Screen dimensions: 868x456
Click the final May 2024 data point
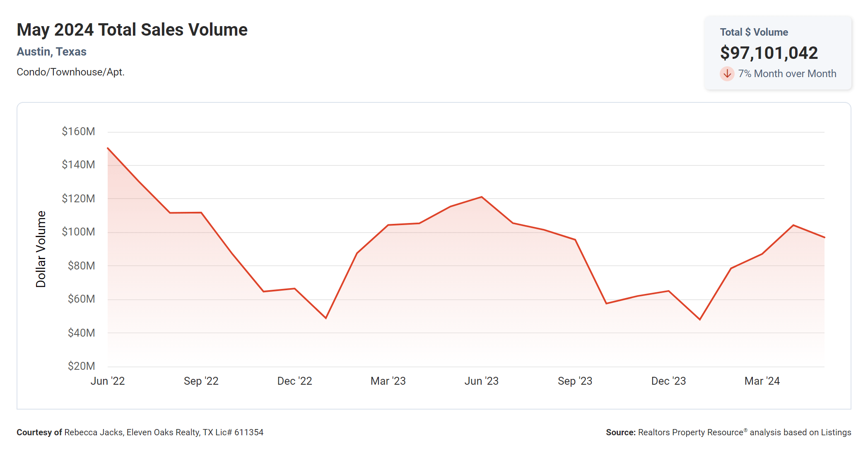pyautogui.click(x=824, y=238)
